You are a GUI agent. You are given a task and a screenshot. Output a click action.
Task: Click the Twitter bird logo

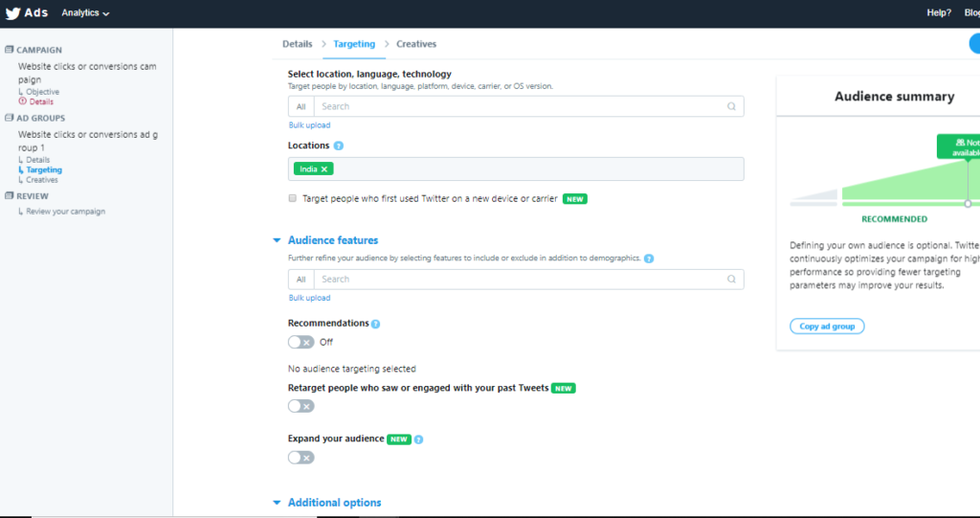pos(14,13)
